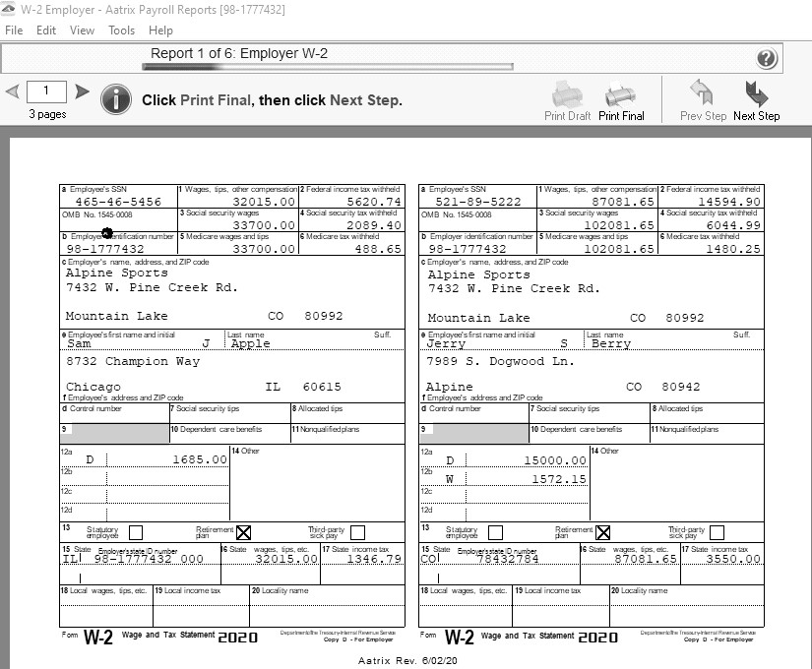Expand the View menu
812x669 pixels.
(83, 30)
